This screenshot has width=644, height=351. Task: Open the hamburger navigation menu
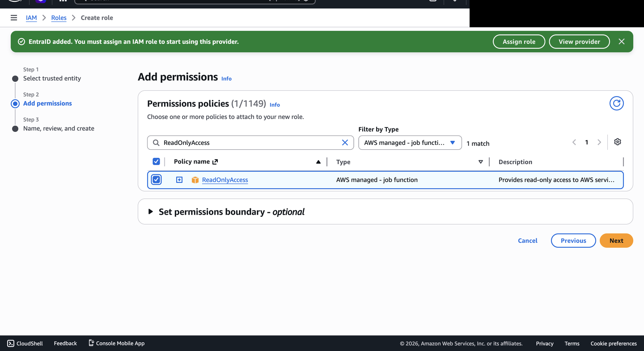point(14,18)
